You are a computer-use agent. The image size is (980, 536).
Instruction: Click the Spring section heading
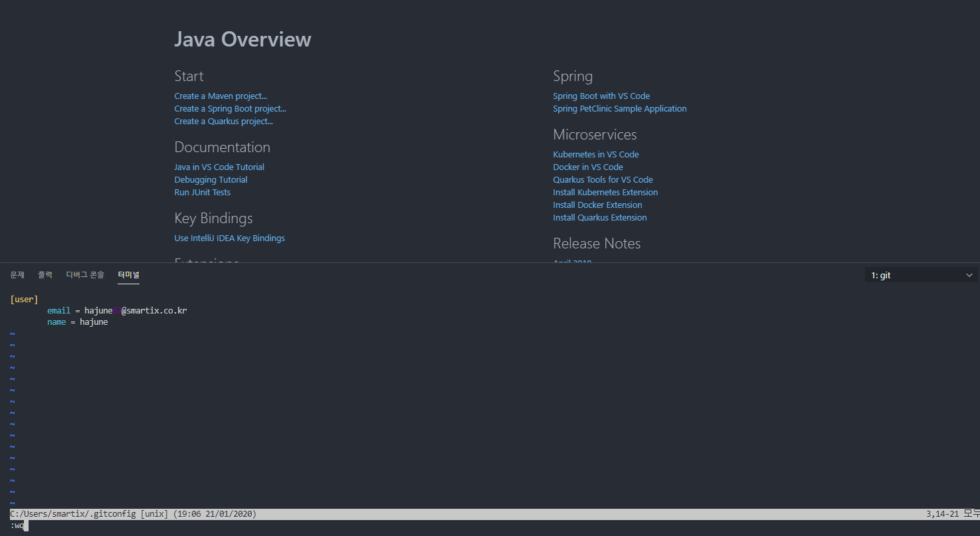click(x=573, y=76)
